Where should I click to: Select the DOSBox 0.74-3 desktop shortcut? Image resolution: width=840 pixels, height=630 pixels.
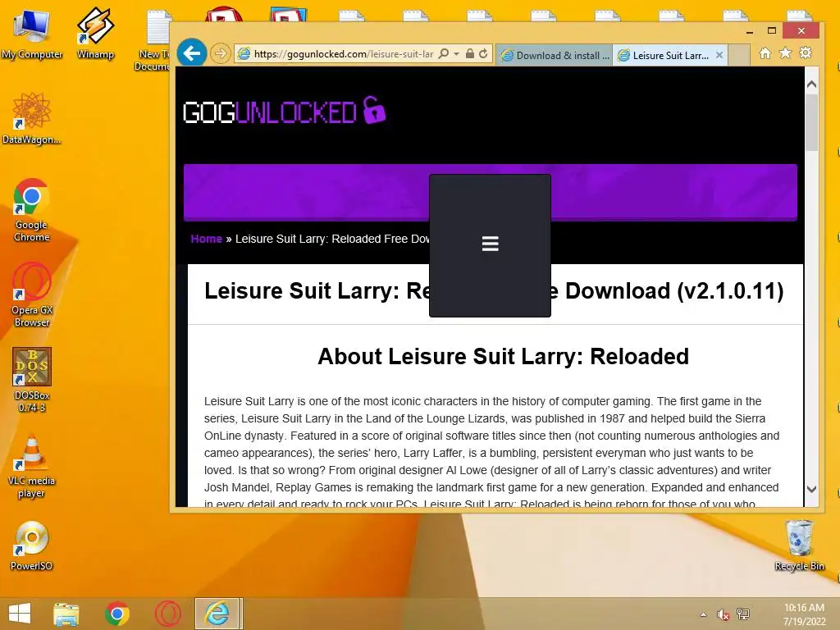(32, 380)
